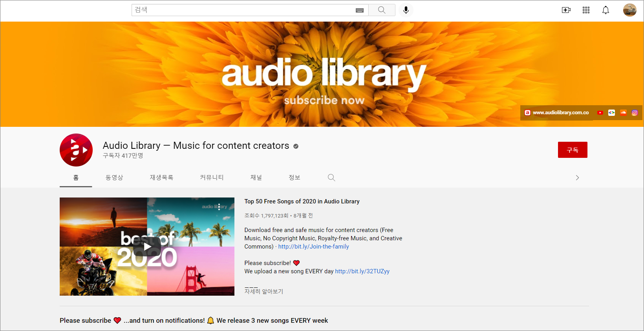The height and width of the screenshot is (331, 644).
Task: Open the account profile avatar
Action: [629, 10]
